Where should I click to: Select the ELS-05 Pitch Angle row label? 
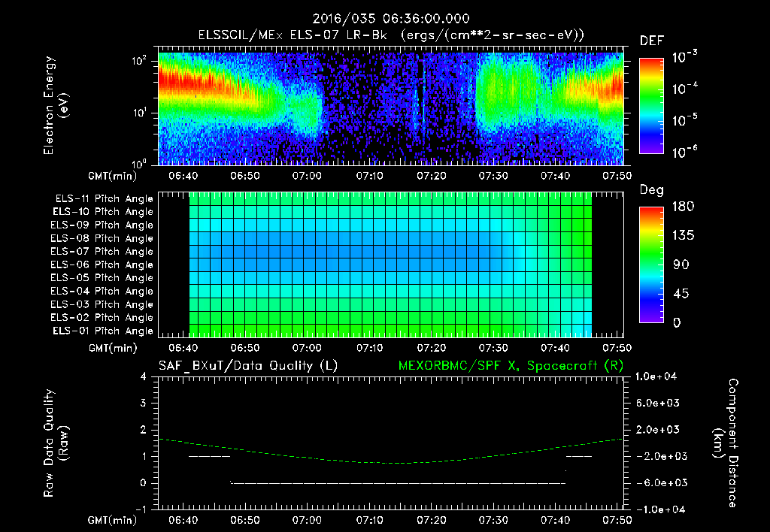point(102,278)
